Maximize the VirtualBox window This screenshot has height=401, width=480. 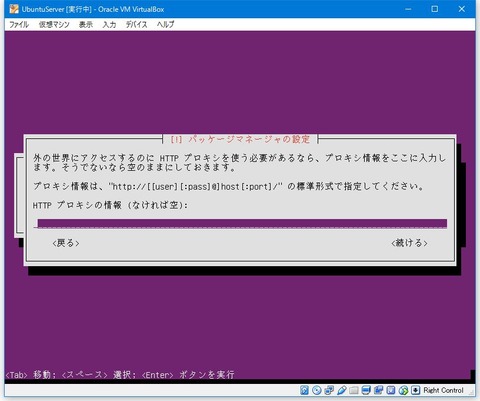435,9
